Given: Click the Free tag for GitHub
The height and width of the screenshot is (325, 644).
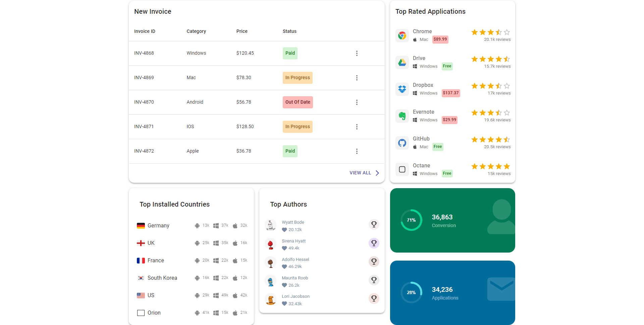Looking at the screenshot, I should coord(438,147).
